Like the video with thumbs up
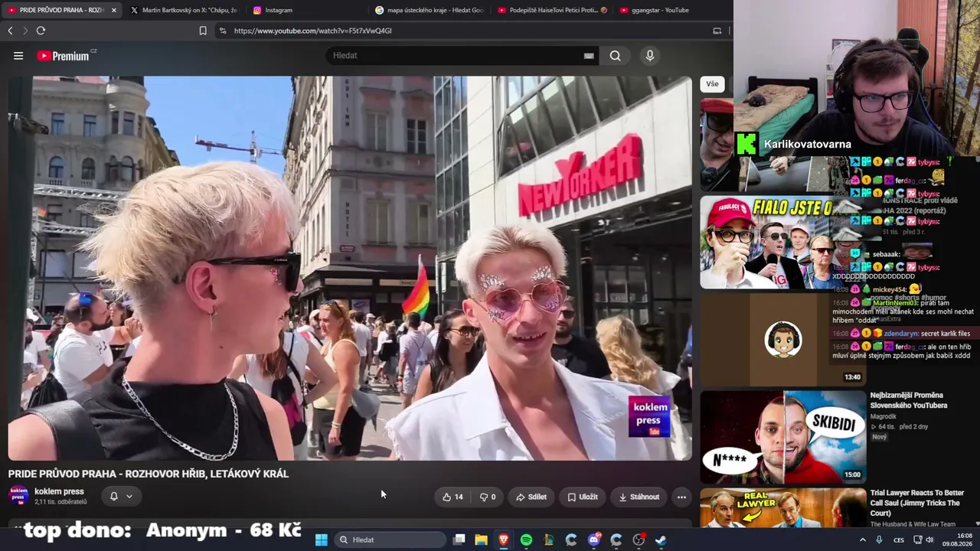 tap(452, 497)
